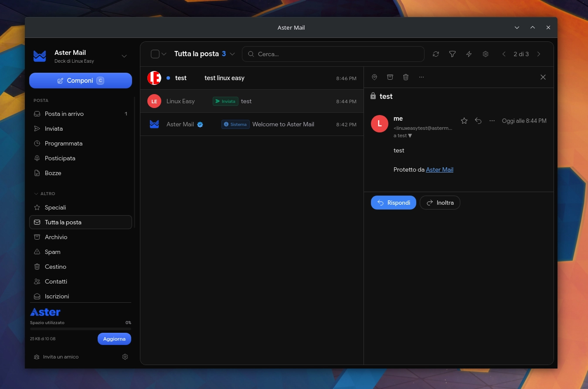588x389 pixels.
Task: Open the Inviata folder
Action: 81,129
